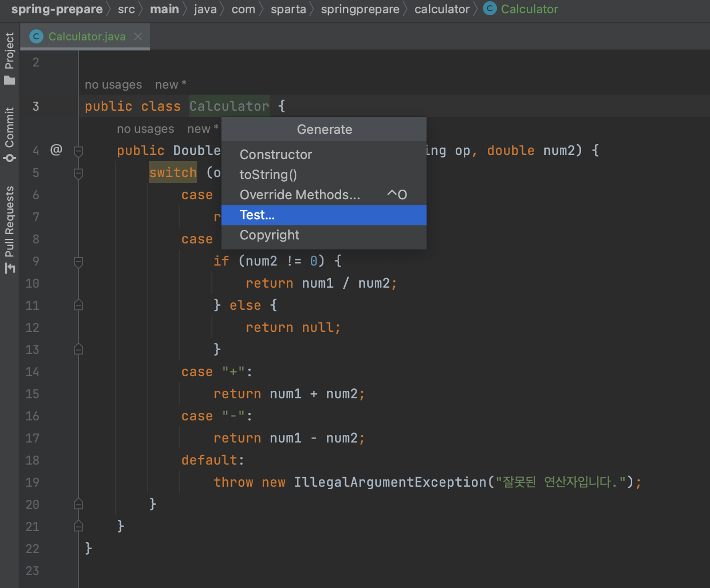Select Test... in the Generate menu

[257, 215]
